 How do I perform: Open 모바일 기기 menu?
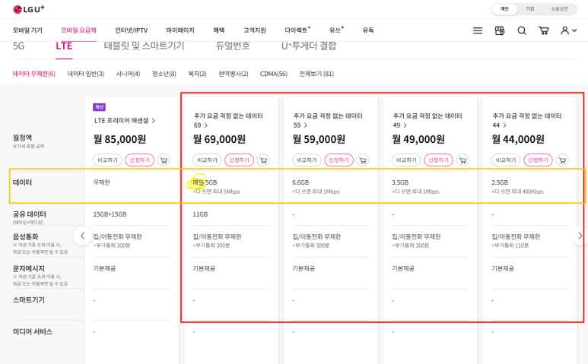(x=27, y=30)
